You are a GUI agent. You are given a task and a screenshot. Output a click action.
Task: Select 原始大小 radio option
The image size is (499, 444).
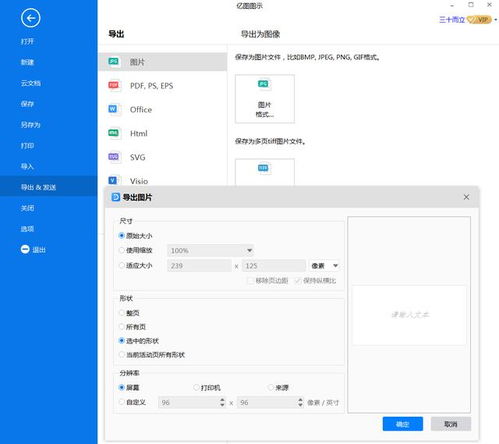coord(121,236)
